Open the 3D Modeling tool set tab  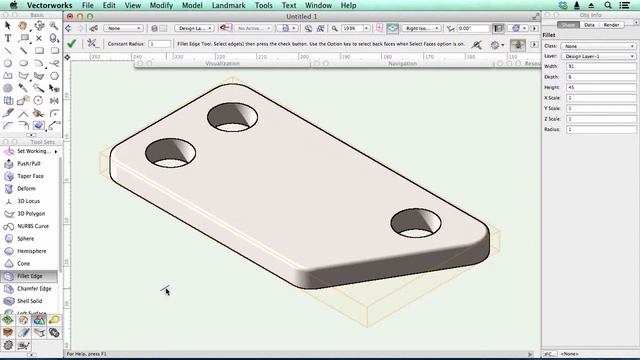coord(39,320)
